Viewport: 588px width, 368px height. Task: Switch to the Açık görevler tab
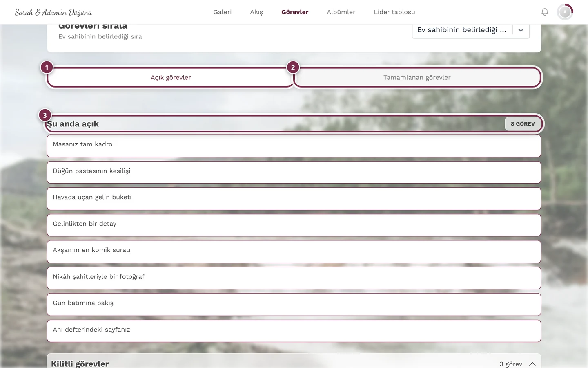click(x=171, y=77)
